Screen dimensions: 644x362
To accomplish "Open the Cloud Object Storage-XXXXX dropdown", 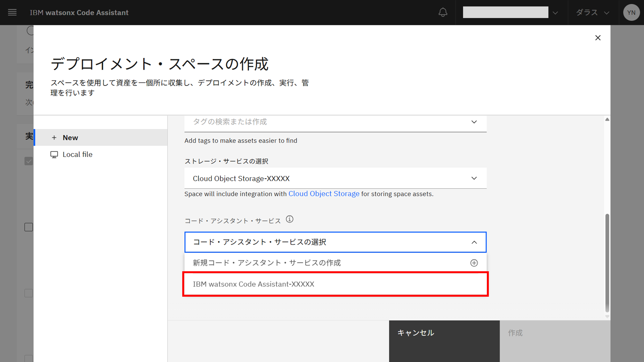I will point(335,178).
